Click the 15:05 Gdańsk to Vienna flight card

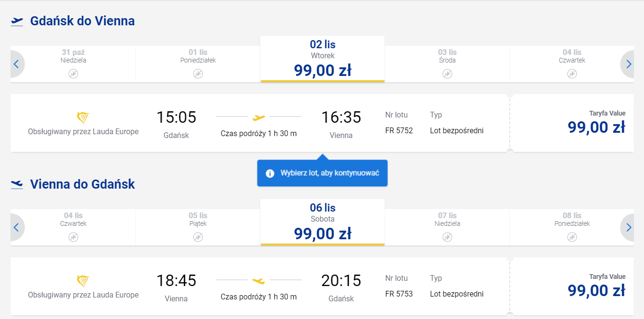click(258, 123)
